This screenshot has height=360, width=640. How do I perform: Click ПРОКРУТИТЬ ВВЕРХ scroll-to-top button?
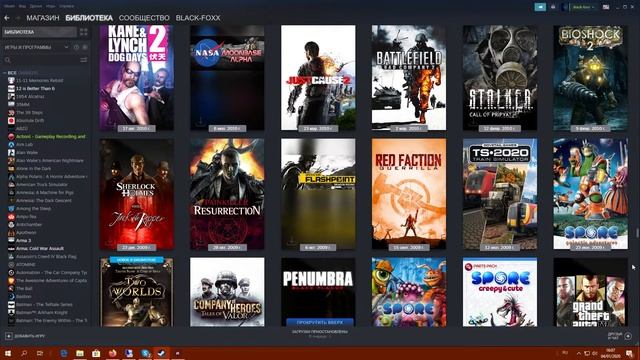(320, 322)
